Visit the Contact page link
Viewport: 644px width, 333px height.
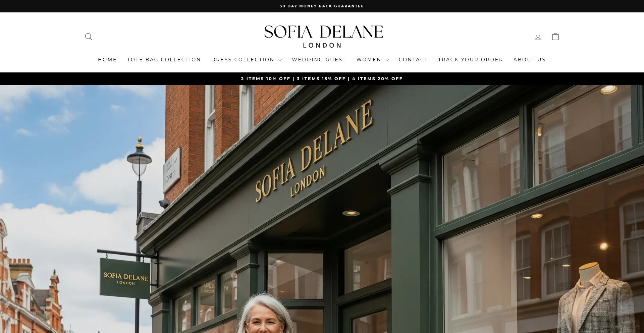[x=413, y=60]
